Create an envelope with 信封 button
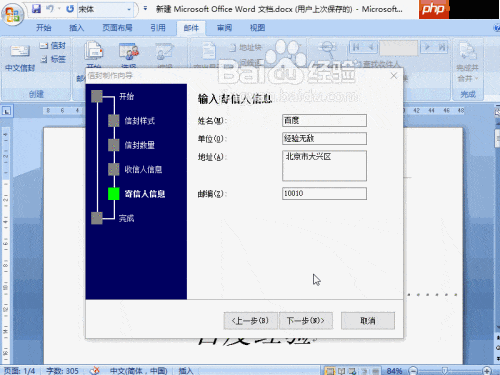 [x=53, y=46]
